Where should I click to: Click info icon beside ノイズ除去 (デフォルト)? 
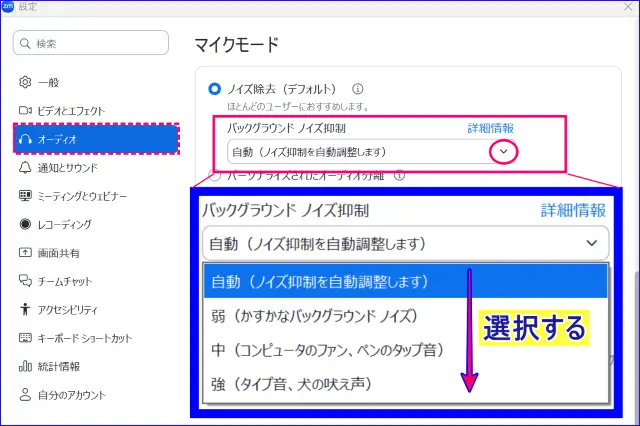click(x=357, y=88)
